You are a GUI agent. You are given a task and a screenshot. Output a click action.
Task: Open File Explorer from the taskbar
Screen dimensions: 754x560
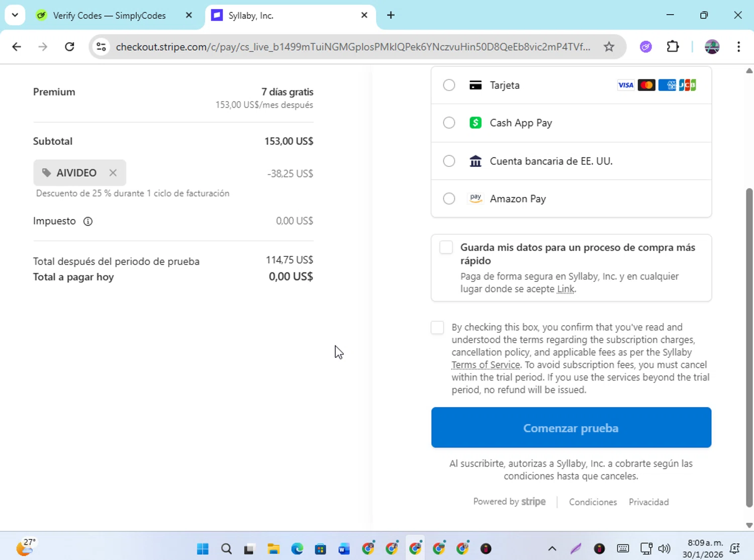[x=273, y=548]
